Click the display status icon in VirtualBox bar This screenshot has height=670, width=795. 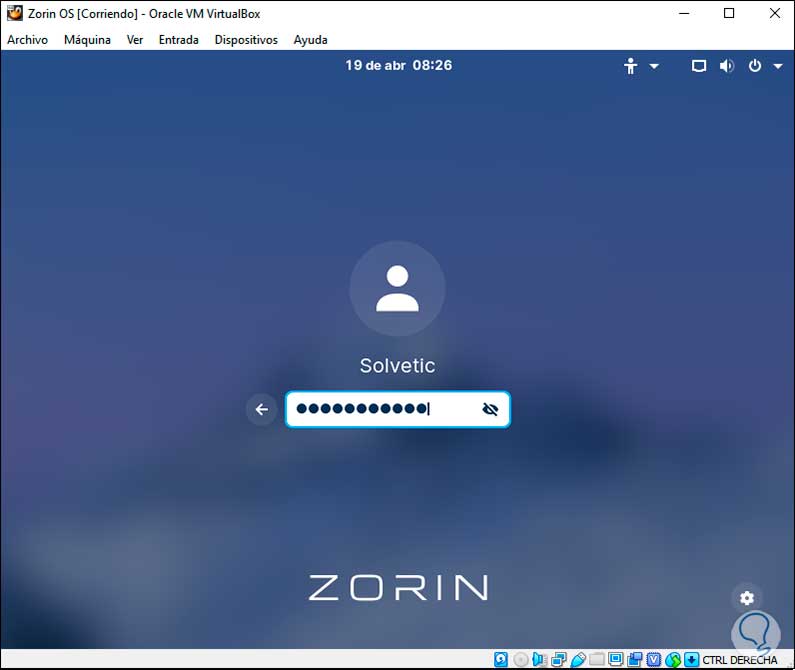(616, 659)
